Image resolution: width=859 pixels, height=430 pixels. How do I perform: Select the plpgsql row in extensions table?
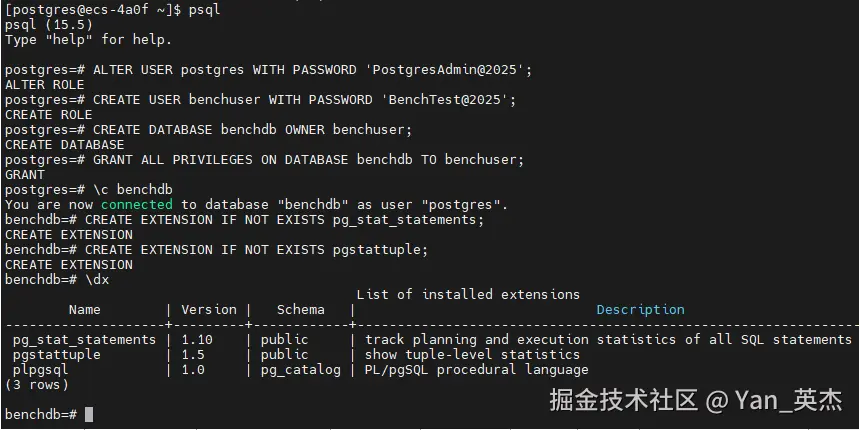click(x=44, y=369)
